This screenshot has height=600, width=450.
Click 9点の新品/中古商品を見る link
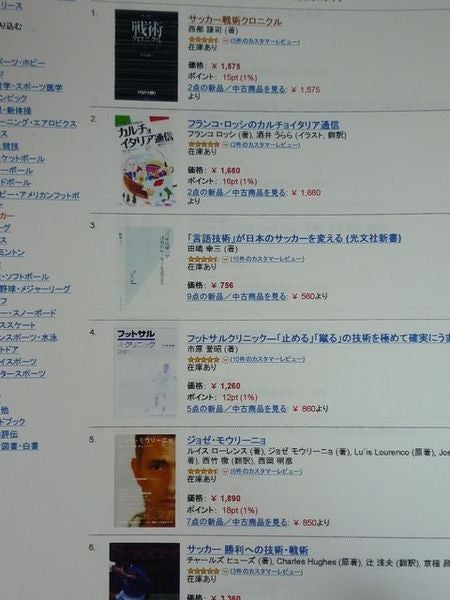click(x=236, y=297)
